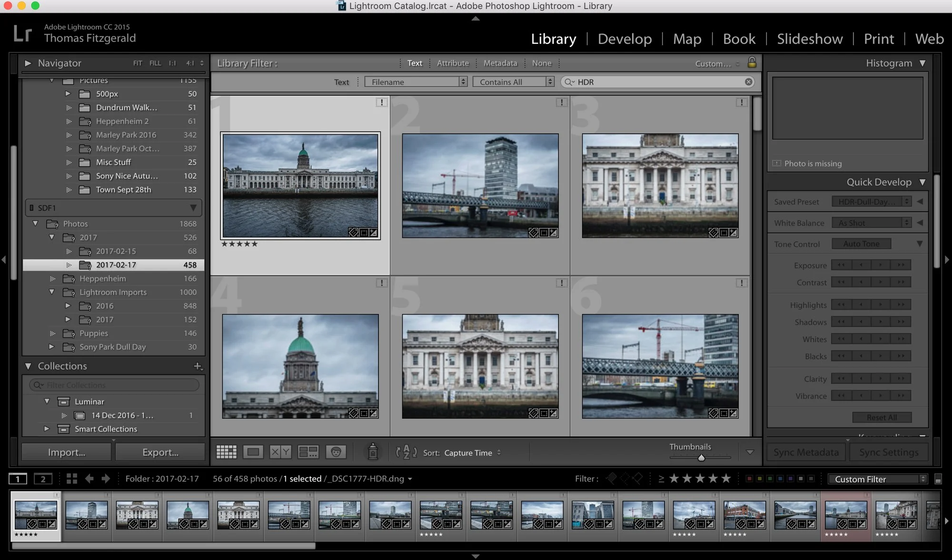Open the Filename search field dropdown

pyautogui.click(x=416, y=82)
